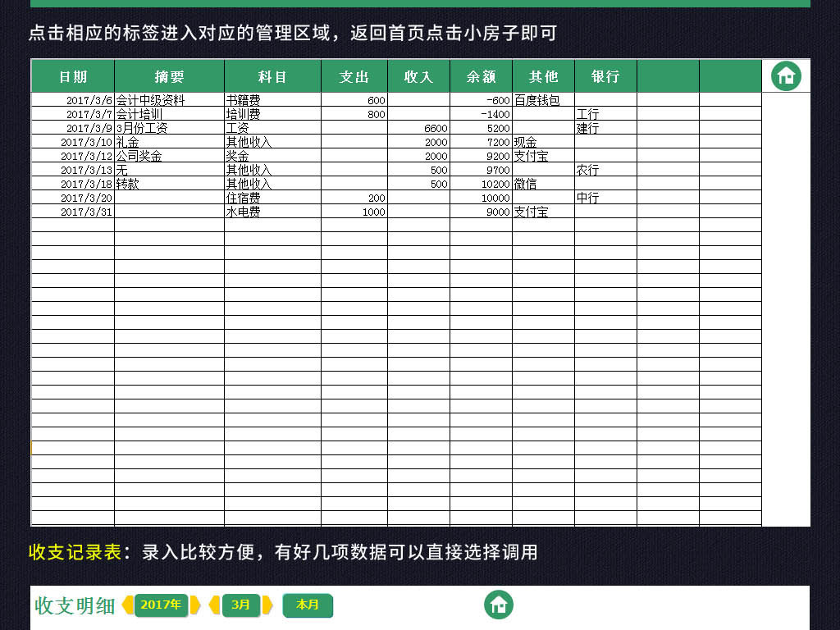This screenshot has width=840, height=630.
Task: Select the 现金 cell
Action: [543, 142]
